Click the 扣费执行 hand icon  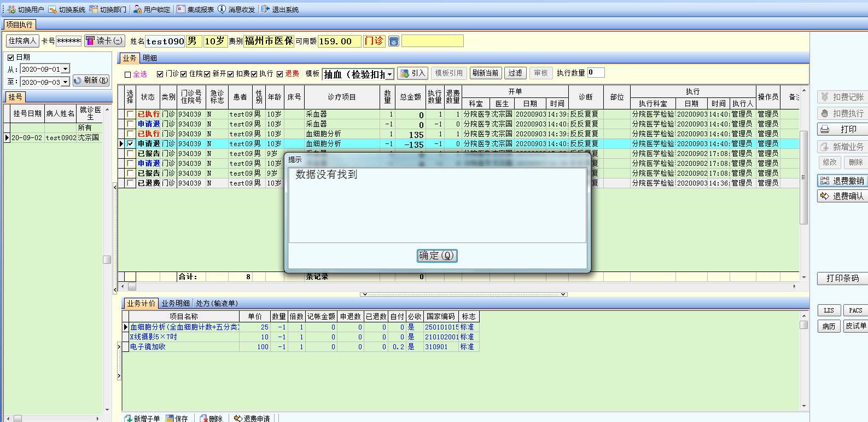coord(825,113)
